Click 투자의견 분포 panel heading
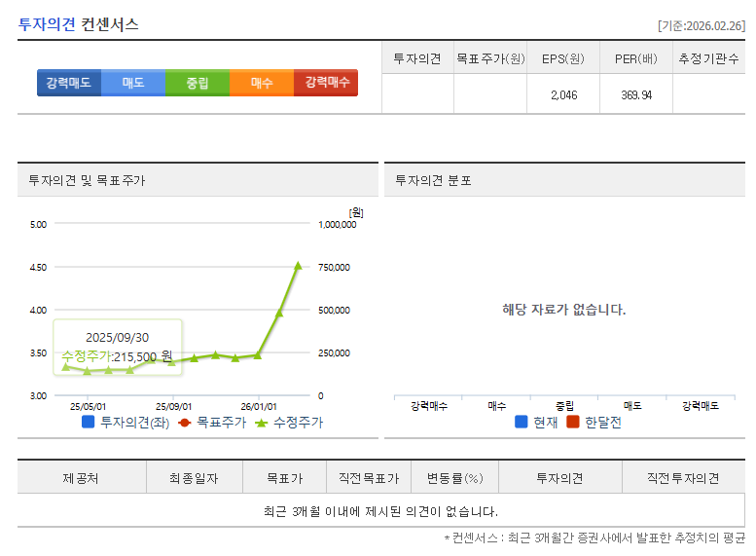This screenshot has height=556, width=756. (433, 180)
